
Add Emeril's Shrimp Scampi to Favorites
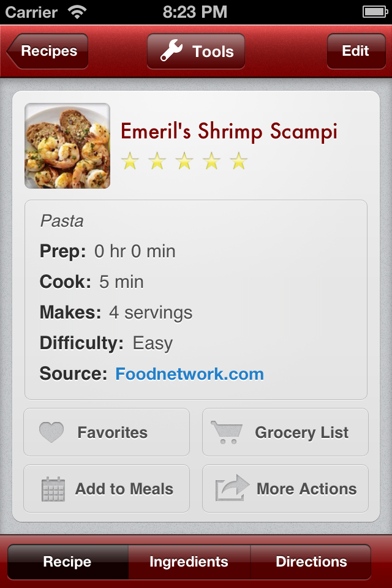pos(106,432)
